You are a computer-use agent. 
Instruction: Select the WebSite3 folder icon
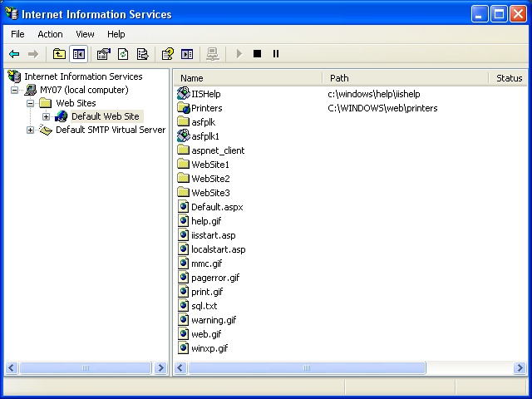pyautogui.click(x=184, y=192)
